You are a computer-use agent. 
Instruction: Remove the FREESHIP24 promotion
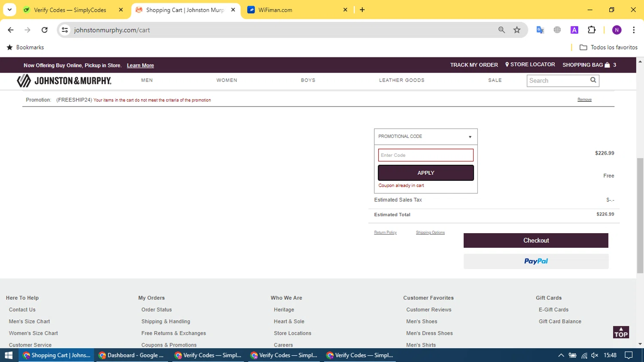[584, 100]
